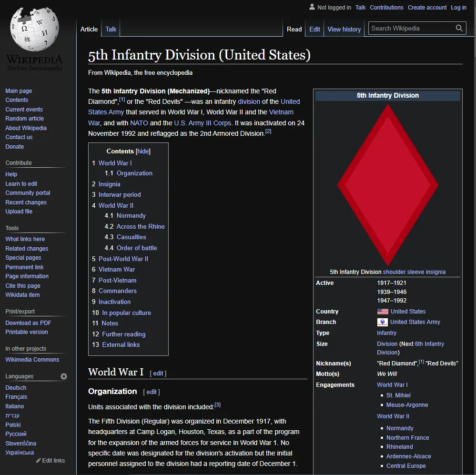Click the pencil icon beside Edit links
Viewport: 476px width, 475px height.
[x=38, y=460]
